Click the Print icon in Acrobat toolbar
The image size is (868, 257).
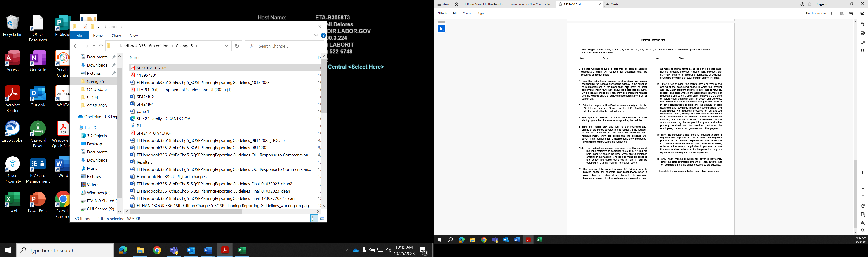851,14
